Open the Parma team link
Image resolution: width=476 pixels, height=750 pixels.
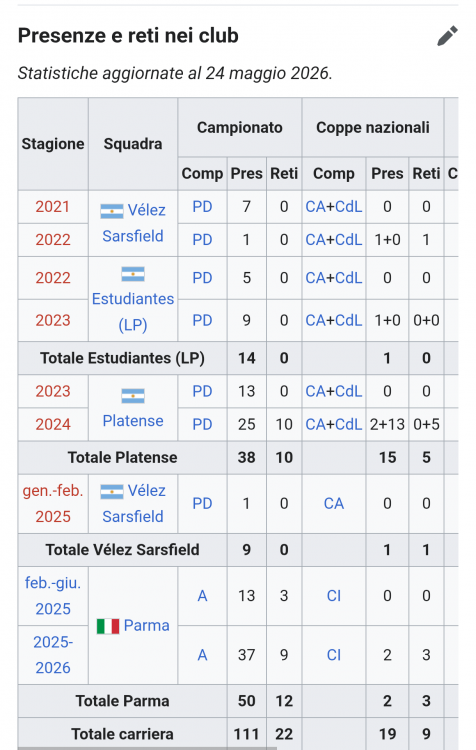[x=146, y=626]
